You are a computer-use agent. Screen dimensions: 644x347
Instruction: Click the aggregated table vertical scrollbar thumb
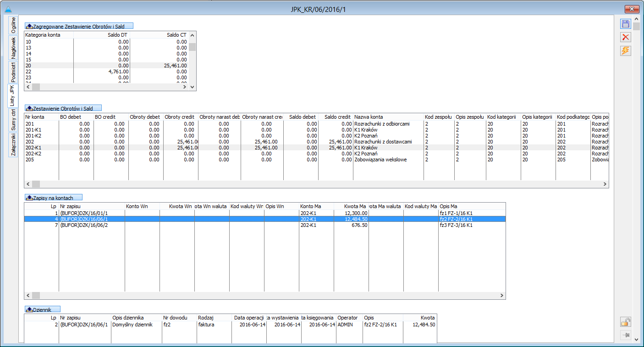(193, 47)
